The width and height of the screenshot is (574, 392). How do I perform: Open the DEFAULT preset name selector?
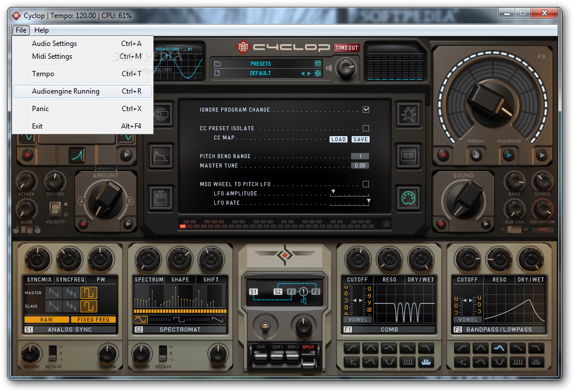pyautogui.click(x=260, y=73)
